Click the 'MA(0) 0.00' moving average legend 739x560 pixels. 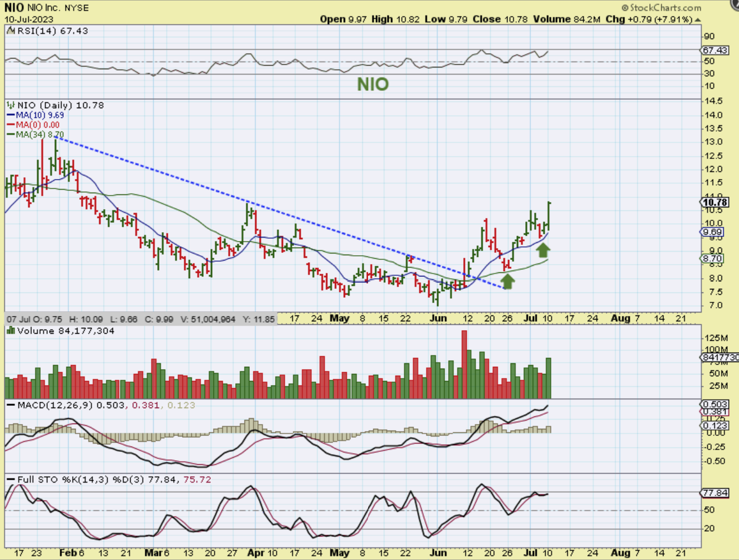(x=33, y=125)
